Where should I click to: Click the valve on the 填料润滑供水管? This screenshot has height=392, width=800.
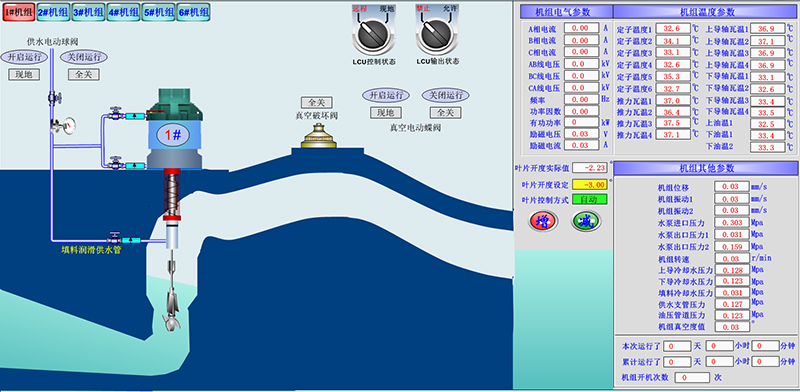pos(114,238)
